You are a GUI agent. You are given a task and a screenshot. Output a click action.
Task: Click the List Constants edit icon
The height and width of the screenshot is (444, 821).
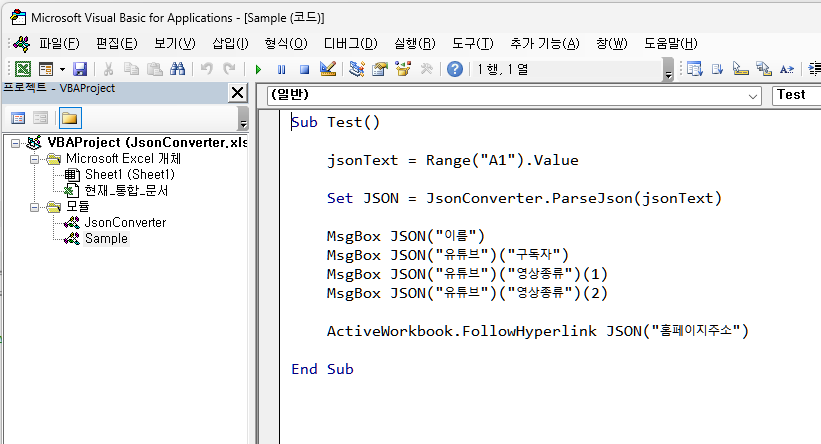tap(717, 69)
